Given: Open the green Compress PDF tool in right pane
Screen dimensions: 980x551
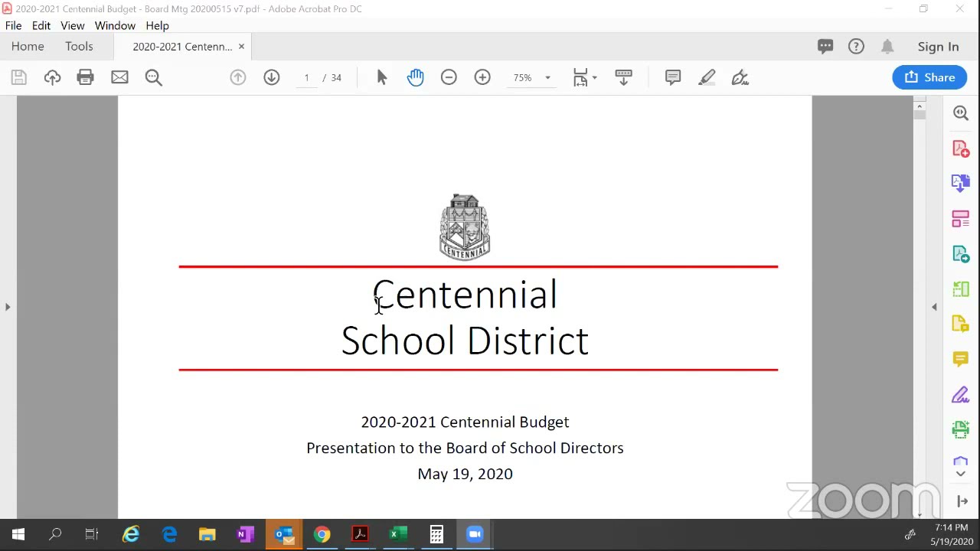Looking at the screenshot, I should coord(961,289).
